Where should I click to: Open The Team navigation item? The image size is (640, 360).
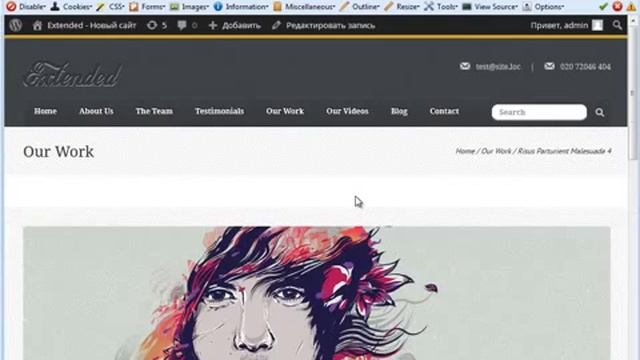click(x=154, y=111)
